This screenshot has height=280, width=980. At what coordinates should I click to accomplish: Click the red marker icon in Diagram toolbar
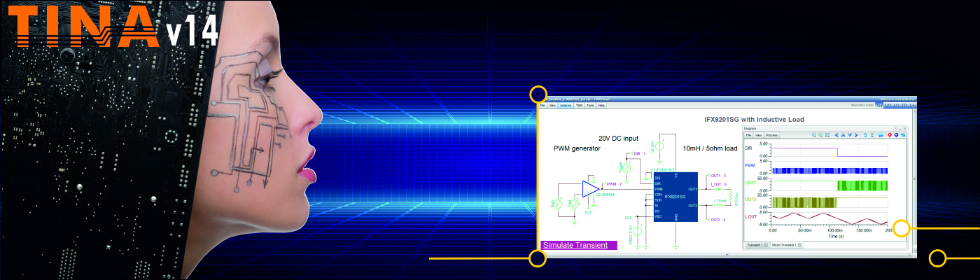point(890,135)
